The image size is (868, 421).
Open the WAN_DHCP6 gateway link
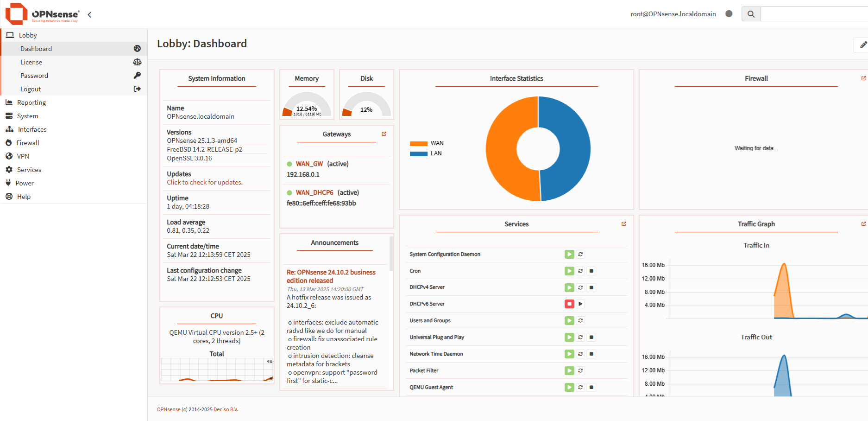click(x=314, y=192)
